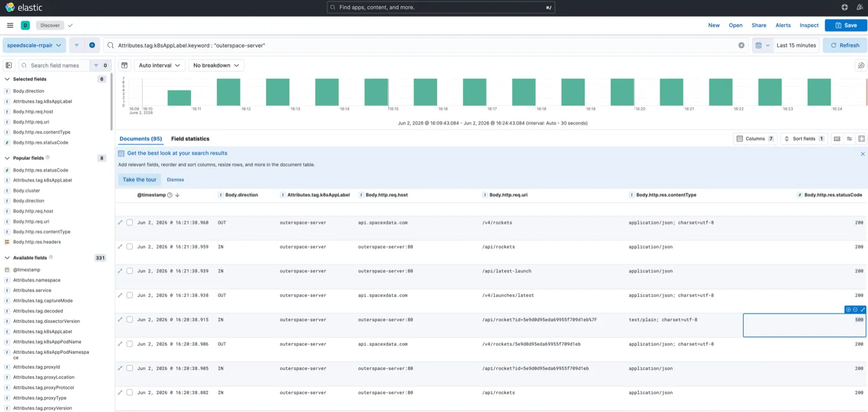
Task: Open the Last 15 minutes time picker
Action: point(796,45)
